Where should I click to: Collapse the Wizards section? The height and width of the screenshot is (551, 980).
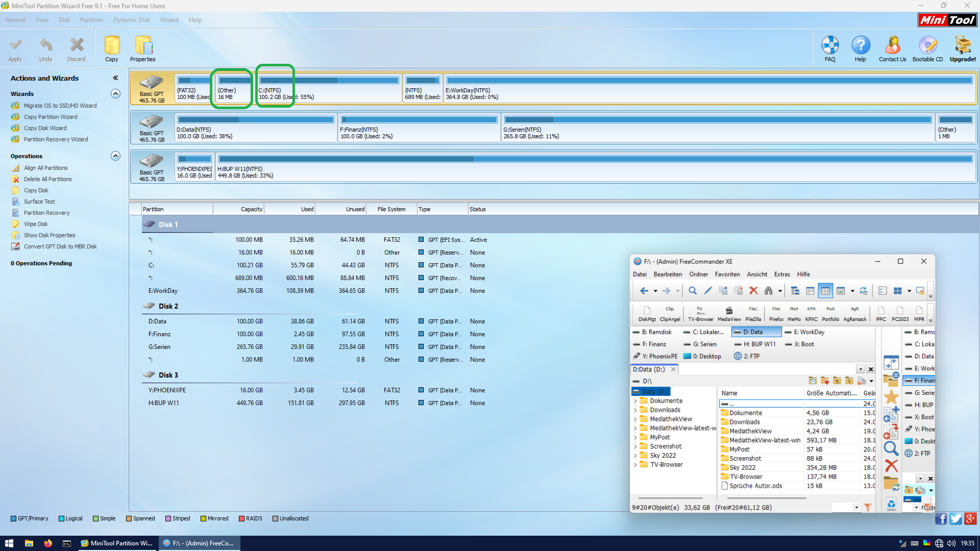click(x=116, y=94)
